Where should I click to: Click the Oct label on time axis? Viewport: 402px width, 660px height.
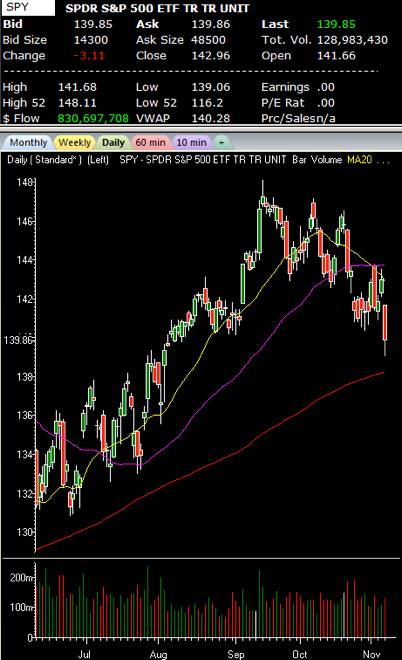click(300, 654)
